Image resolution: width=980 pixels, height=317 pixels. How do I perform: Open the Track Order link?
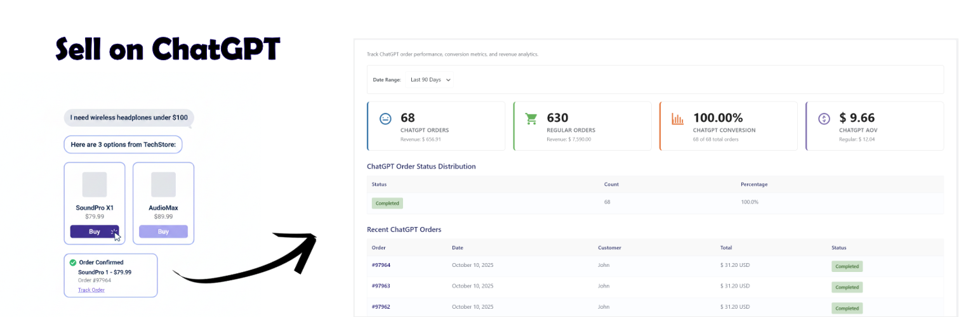click(91, 290)
